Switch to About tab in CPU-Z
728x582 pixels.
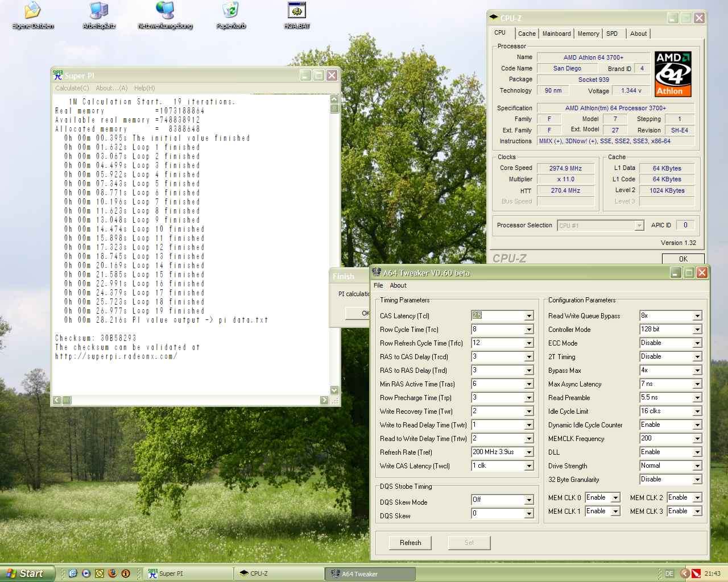click(x=638, y=34)
